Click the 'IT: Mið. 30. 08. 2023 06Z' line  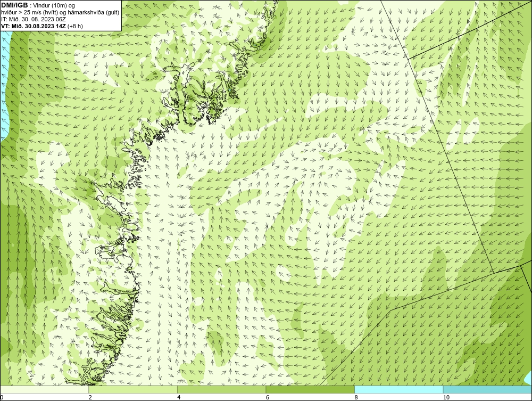tap(34, 19)
